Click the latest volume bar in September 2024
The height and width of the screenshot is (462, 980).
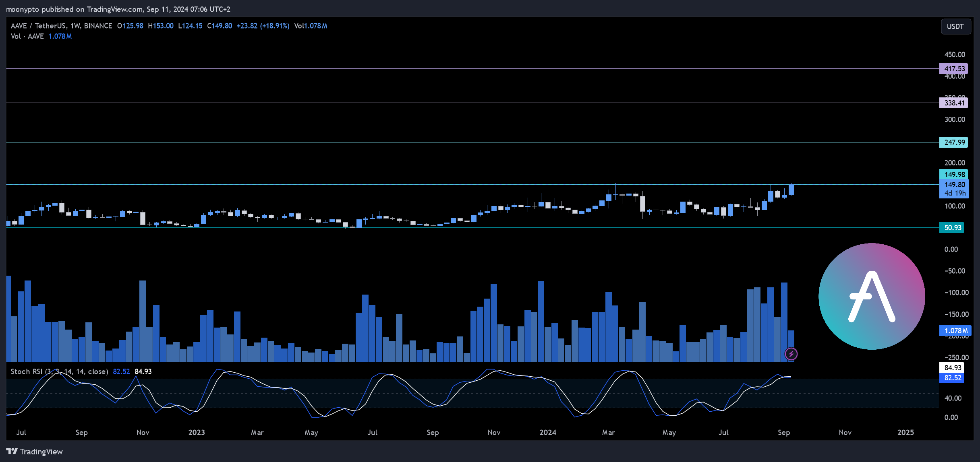click(x=791, y=346)
